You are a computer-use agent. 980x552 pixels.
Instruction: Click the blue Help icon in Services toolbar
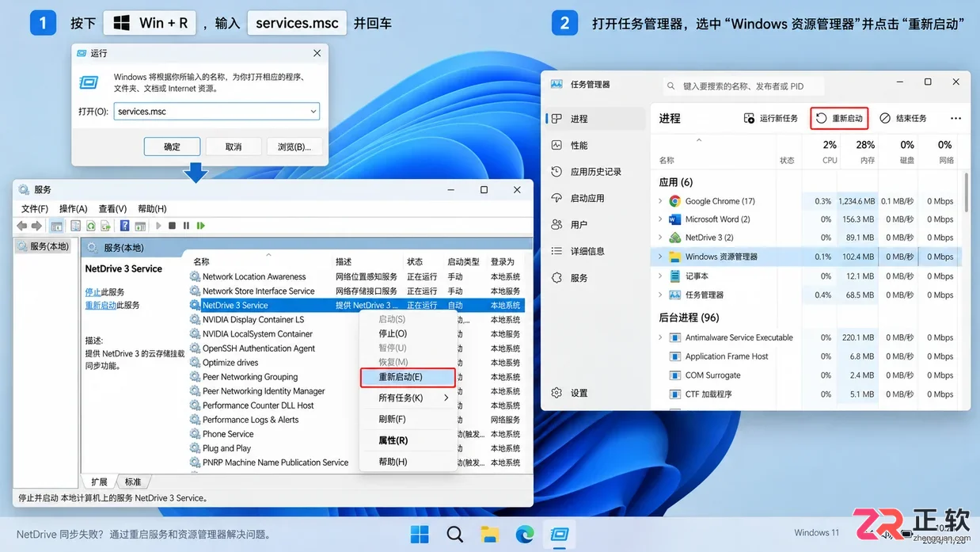(124, 226)
